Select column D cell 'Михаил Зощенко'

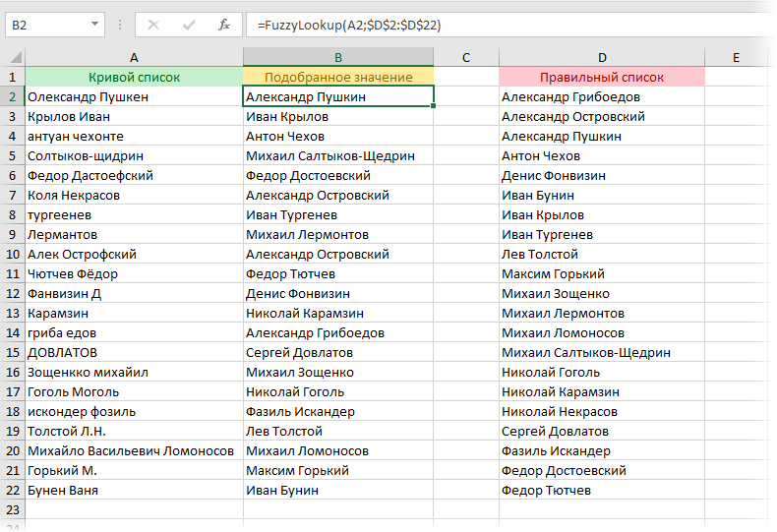(x=602, y=294)
